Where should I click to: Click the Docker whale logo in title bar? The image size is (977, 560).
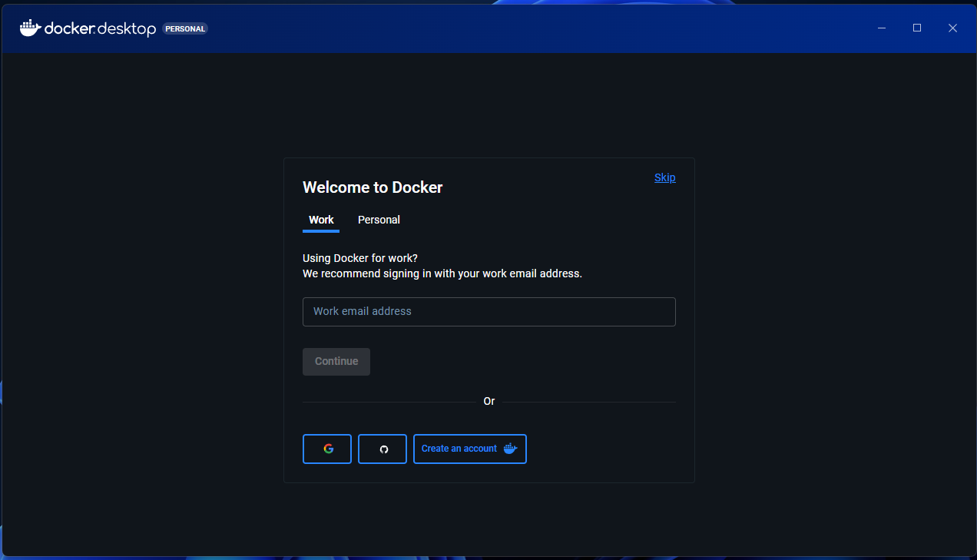[30, 28]
